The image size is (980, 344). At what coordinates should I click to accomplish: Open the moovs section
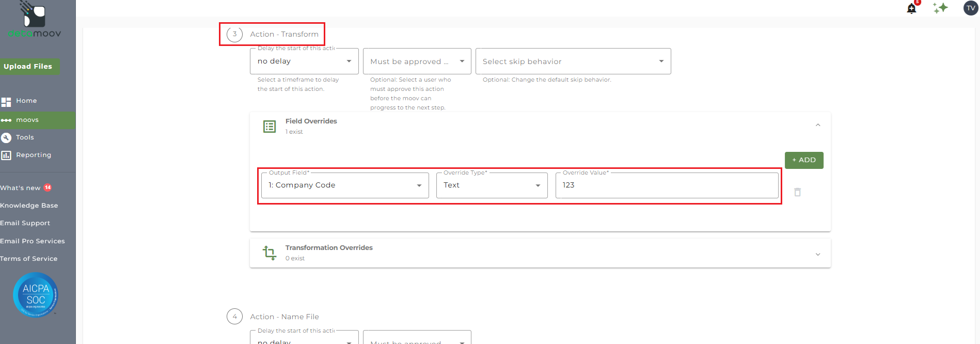coord(27,120)
